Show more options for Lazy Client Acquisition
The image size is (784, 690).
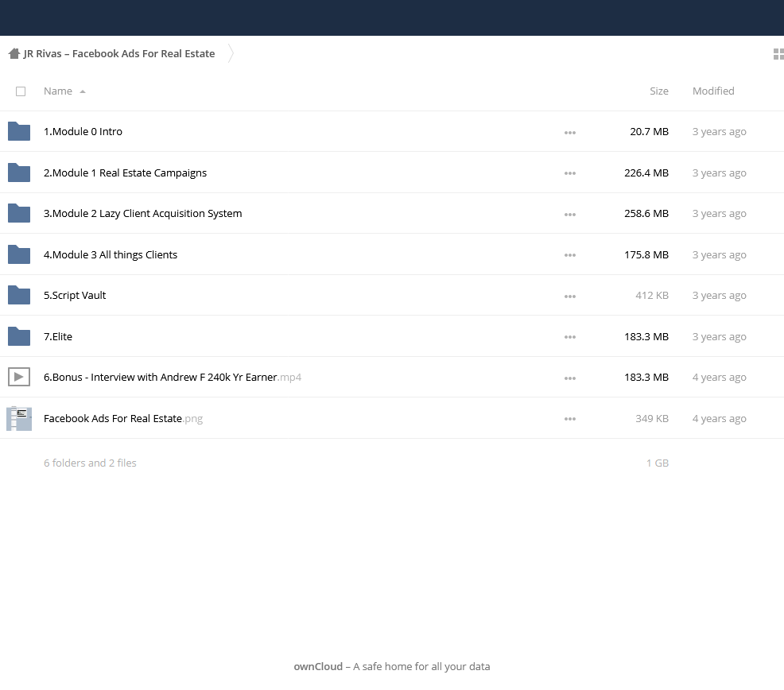pyautogui.click(x=570, y=215)
